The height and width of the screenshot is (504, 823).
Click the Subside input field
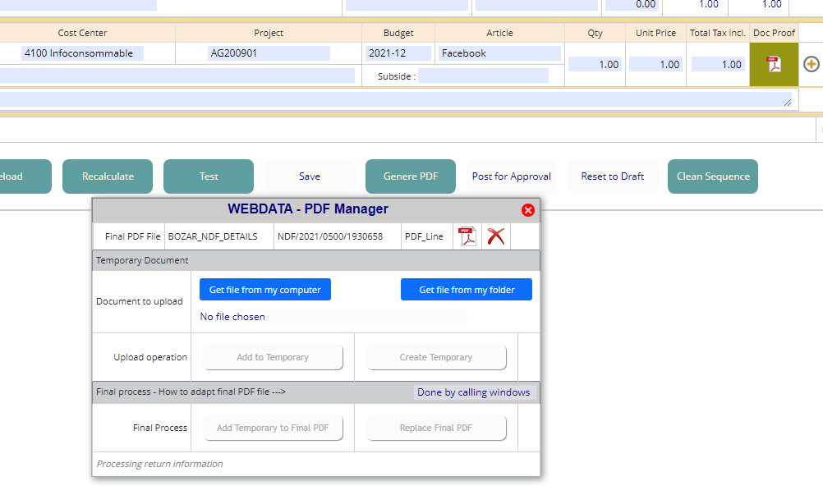pyautogui.click(x=483, y=76)
